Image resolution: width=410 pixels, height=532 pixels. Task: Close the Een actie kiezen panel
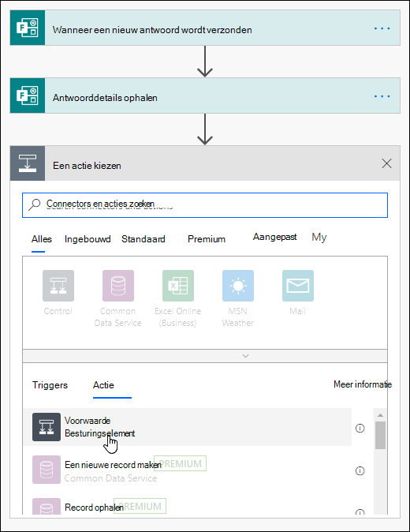click(x=386, y=163)
